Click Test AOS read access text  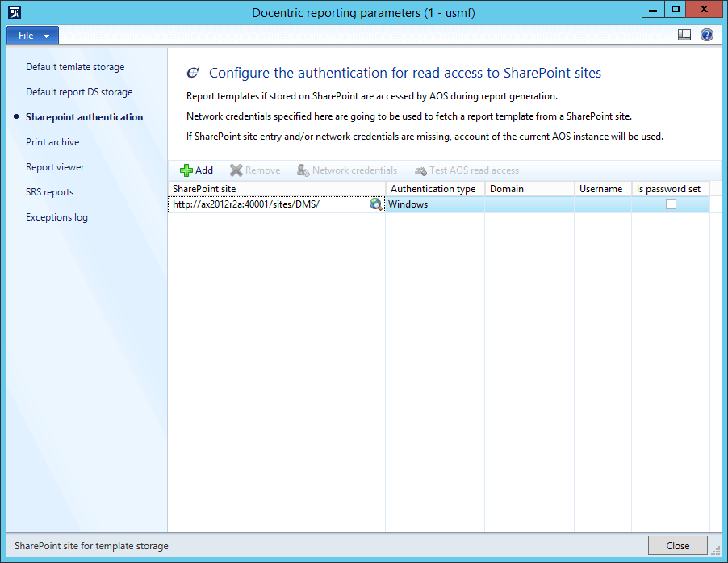point(474,170)
